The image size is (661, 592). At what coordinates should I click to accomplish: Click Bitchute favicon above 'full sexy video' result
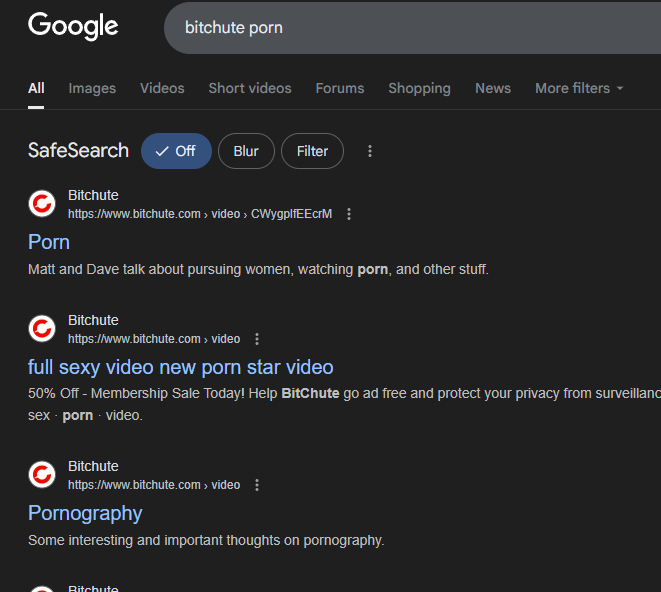point(42,328)
